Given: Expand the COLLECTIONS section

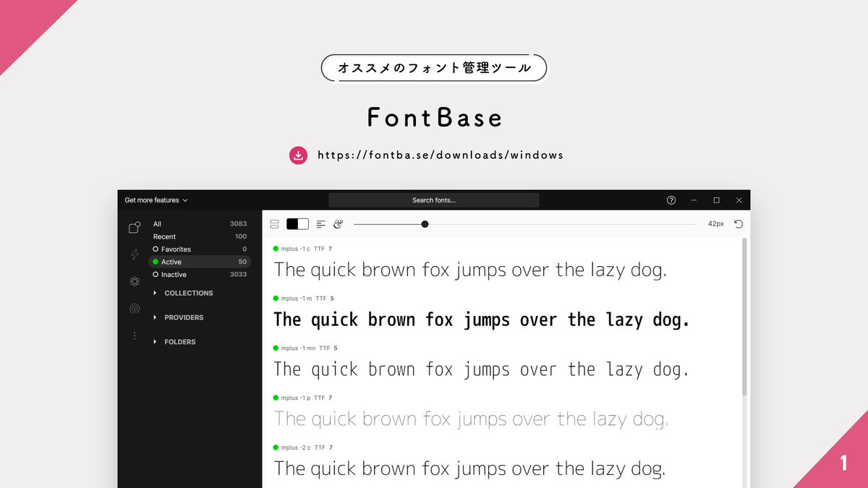Looking at the screenshot, I should coord(184,293).
